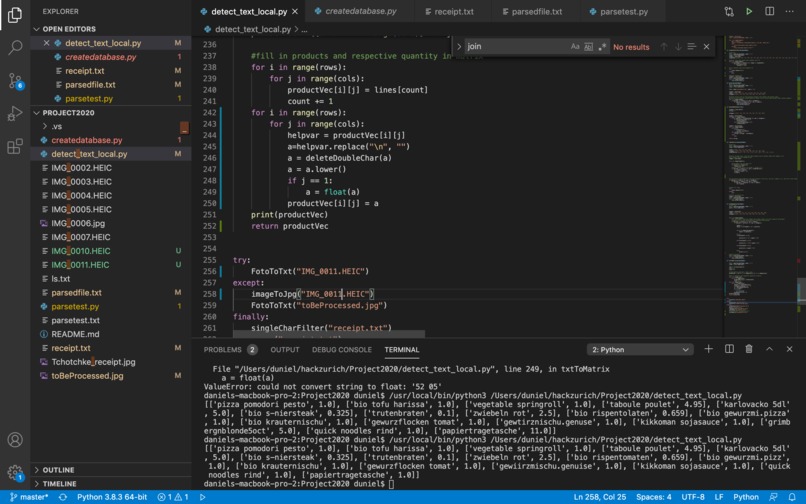Toggle Find in Selection
The height and width of the screenshot is (504, 806).
692,47
